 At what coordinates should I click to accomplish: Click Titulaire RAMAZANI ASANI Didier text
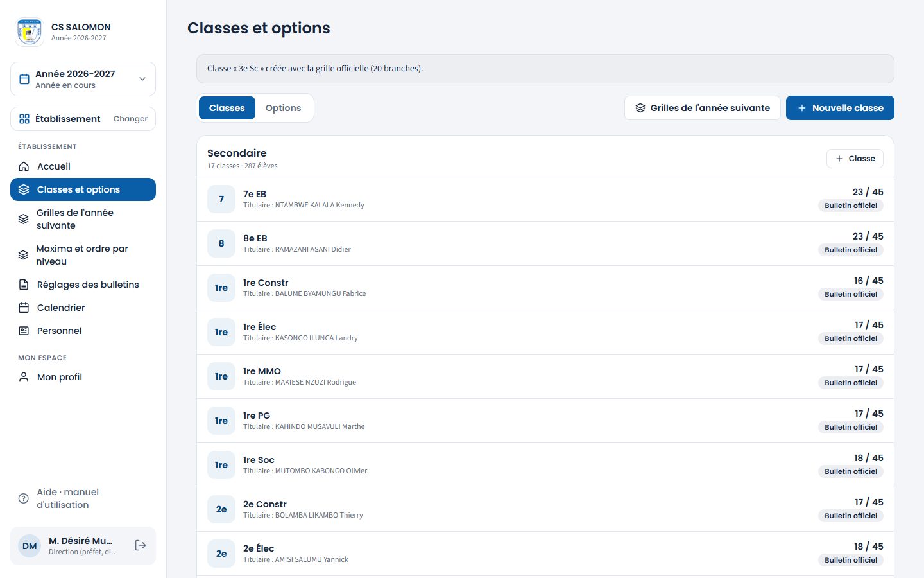click(297, 249)
